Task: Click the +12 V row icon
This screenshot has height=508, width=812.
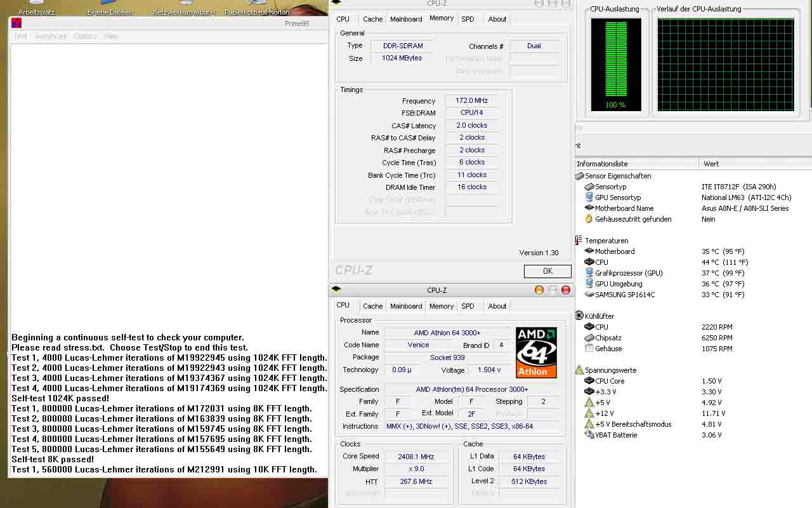Action: [589, 413]
